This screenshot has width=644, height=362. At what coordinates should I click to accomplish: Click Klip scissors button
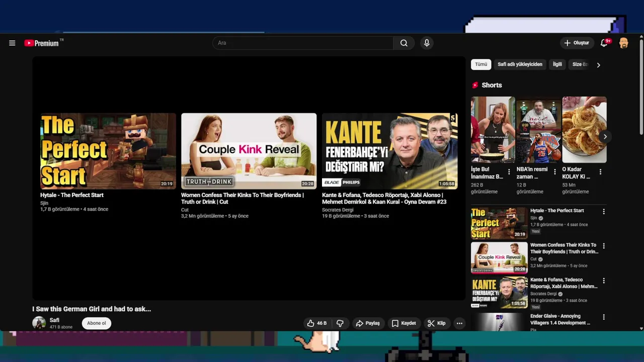(x=437, y=323)
